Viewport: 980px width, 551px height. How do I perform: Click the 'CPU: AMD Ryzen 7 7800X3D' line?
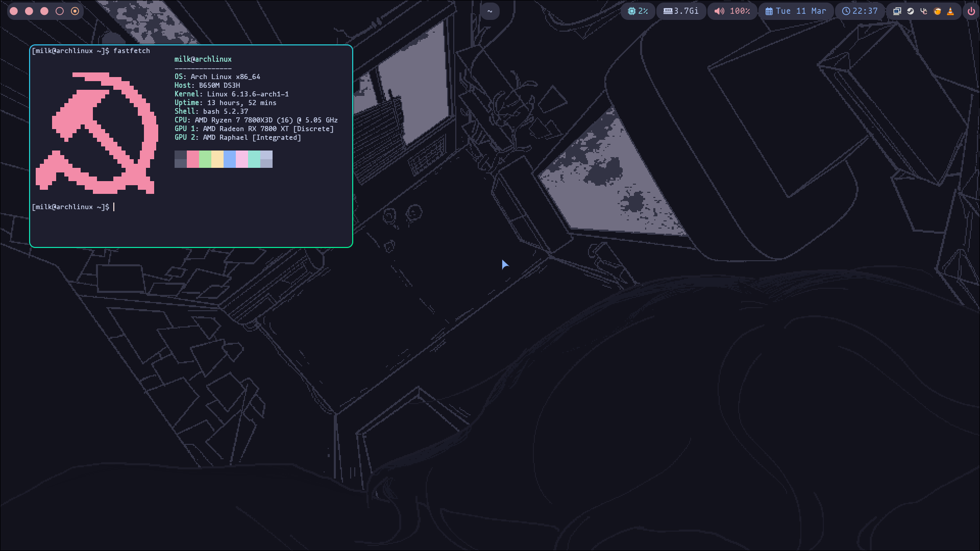[x=256, y=120]
